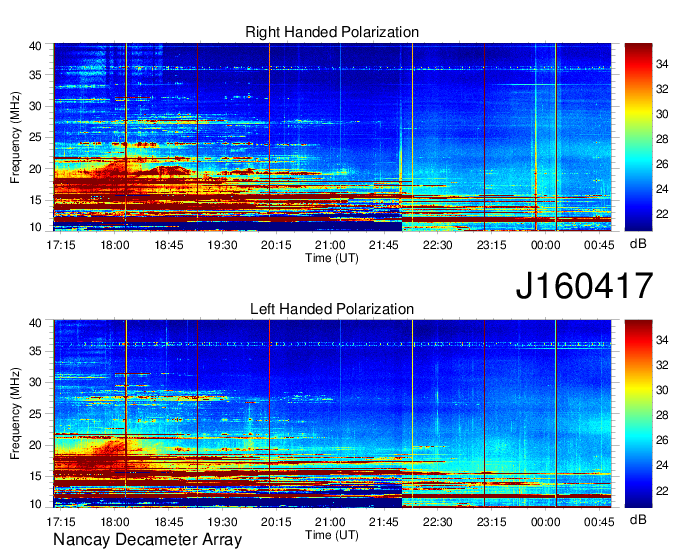This screenshot has height=552, width=680.
Task: Click the Right Handed plot color scale bar
Action: [x=638, y=137]
